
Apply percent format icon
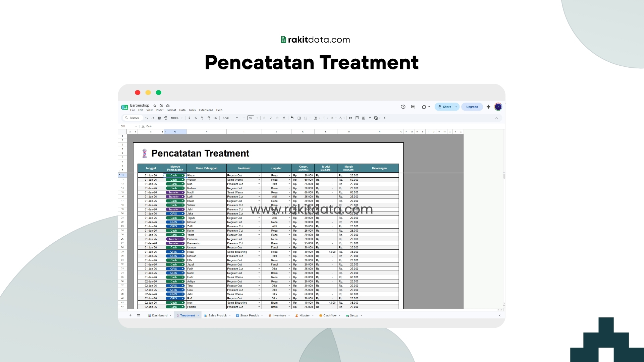point(196,118)
